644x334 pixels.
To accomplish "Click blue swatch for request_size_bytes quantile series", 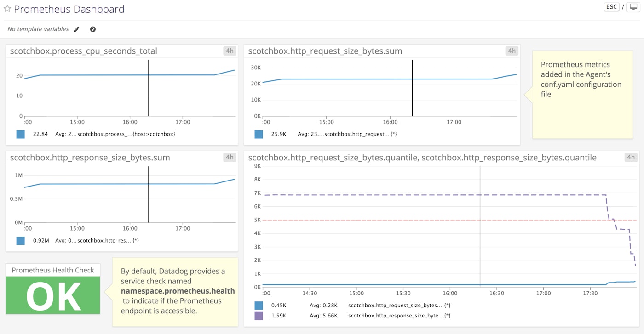I will coord(259,305).
